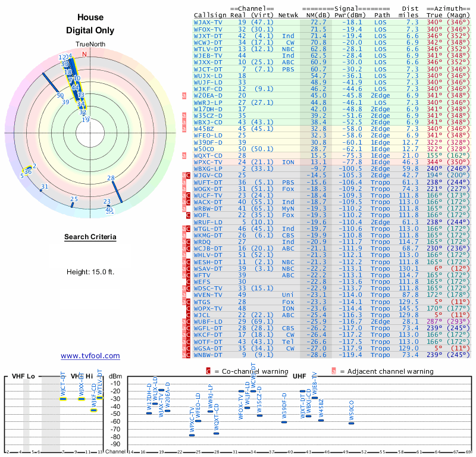Viewport: 476px width, 457px height.
Task: Click the adjacent-channel badge beside WBXJ-CD
Action: point(184,123)
